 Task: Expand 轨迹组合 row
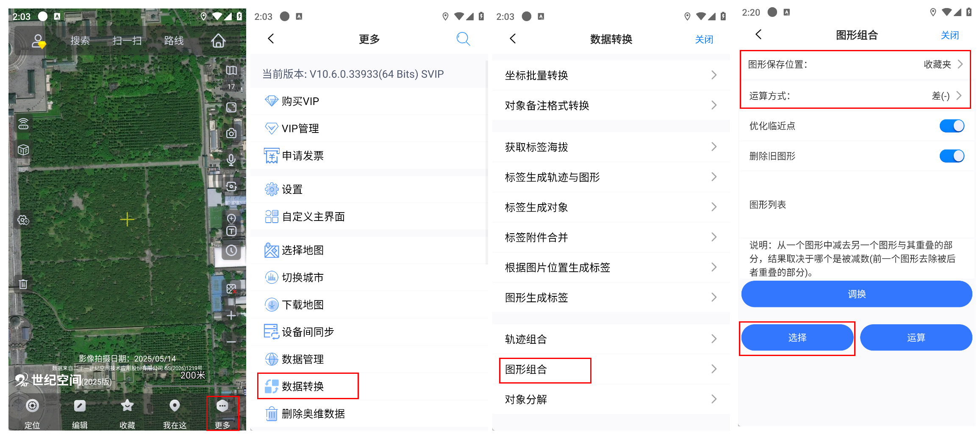[611, 339]
